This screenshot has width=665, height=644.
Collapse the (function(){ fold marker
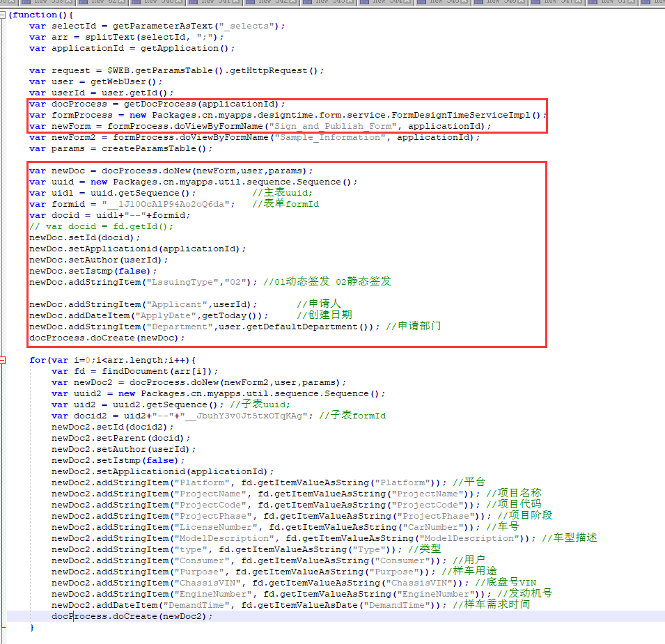(x=3, y=15)
